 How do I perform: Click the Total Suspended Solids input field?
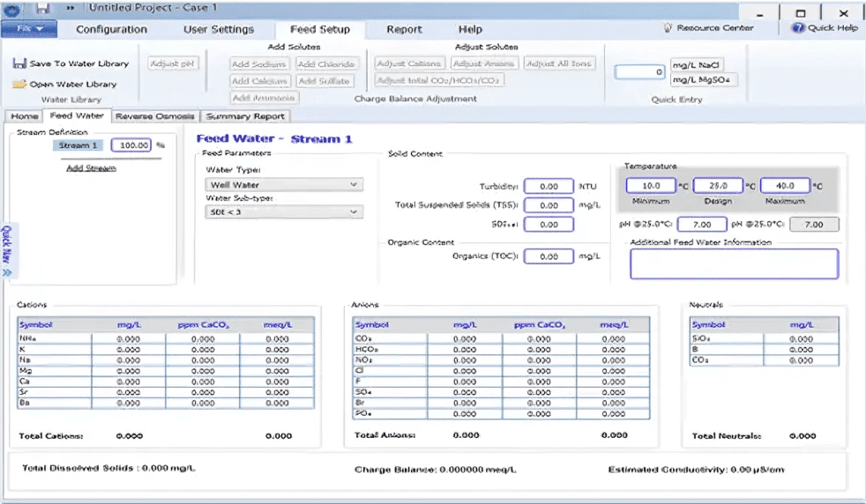tap(549, 205)
